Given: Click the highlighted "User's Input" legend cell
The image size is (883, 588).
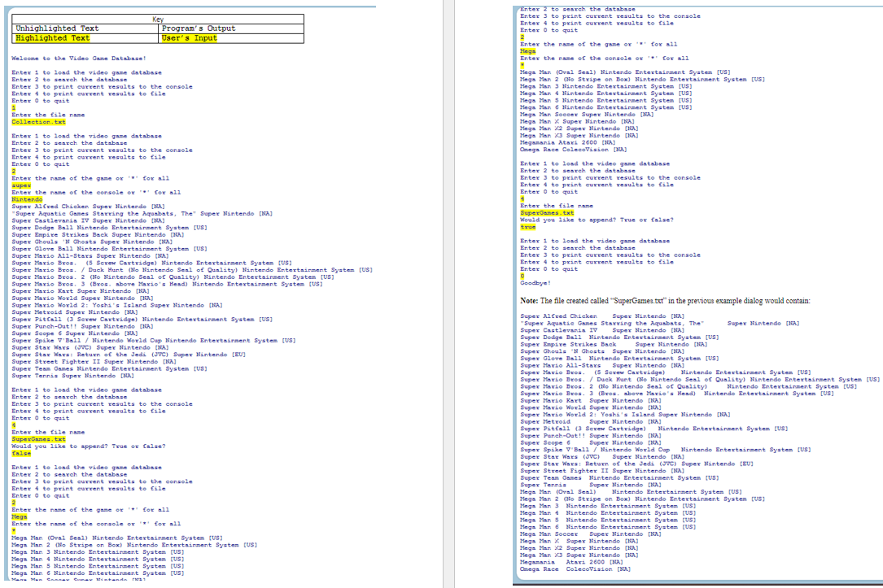Looking at the screenshot, I should [x=189, y=38].
